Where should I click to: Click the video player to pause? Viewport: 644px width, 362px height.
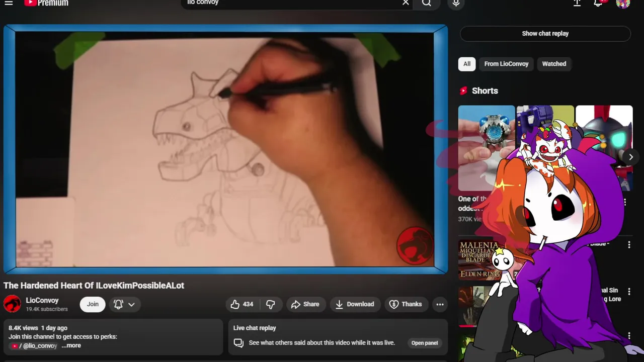(x=225, y=149)
